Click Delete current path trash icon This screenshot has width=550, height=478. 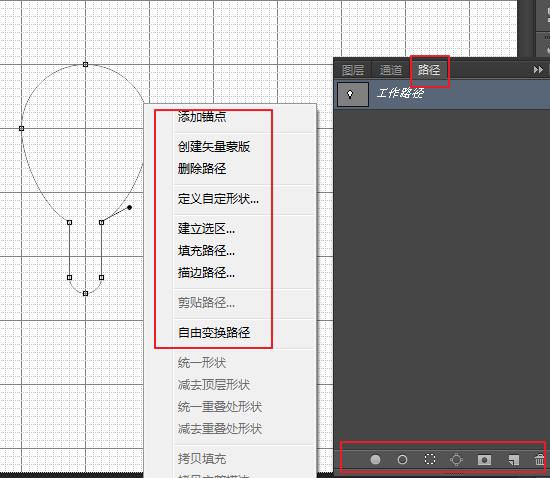tap(539, 459)
